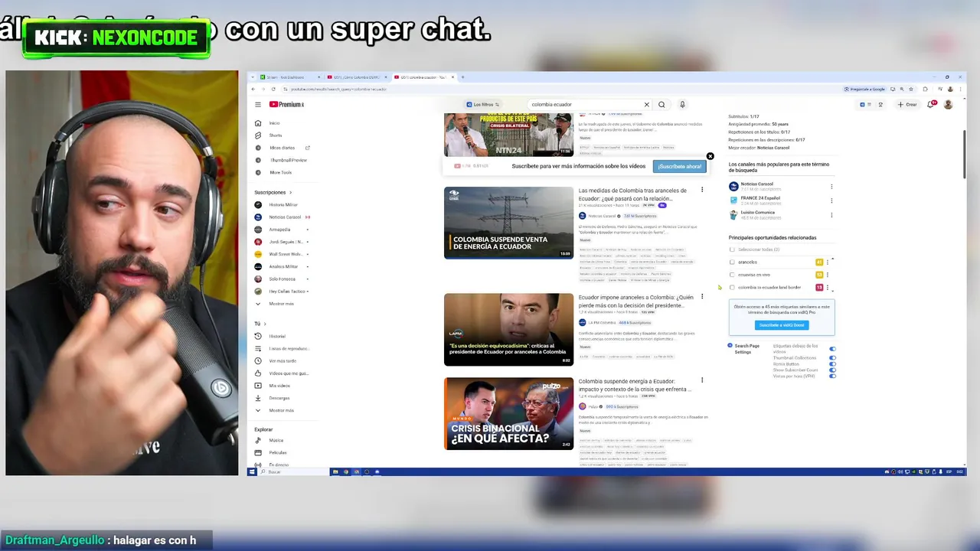This screenshot has width=980, height=551.
Task: Click the magnifier search button
Action: click(x=661, y=104)
